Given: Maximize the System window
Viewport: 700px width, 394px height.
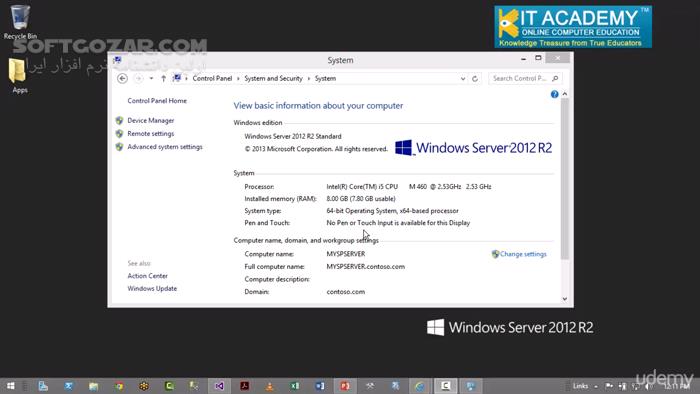Looking at the screenshot, I should point(538,58).
